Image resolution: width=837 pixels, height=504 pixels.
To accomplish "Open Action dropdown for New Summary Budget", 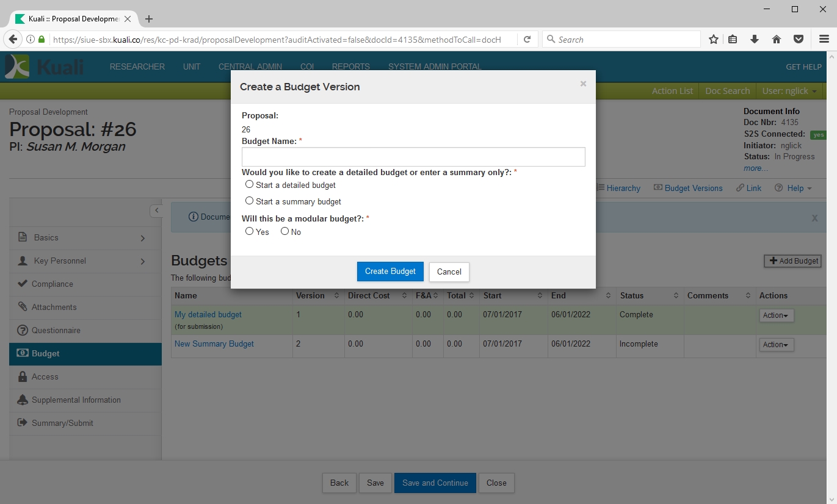I will [776, 345].
